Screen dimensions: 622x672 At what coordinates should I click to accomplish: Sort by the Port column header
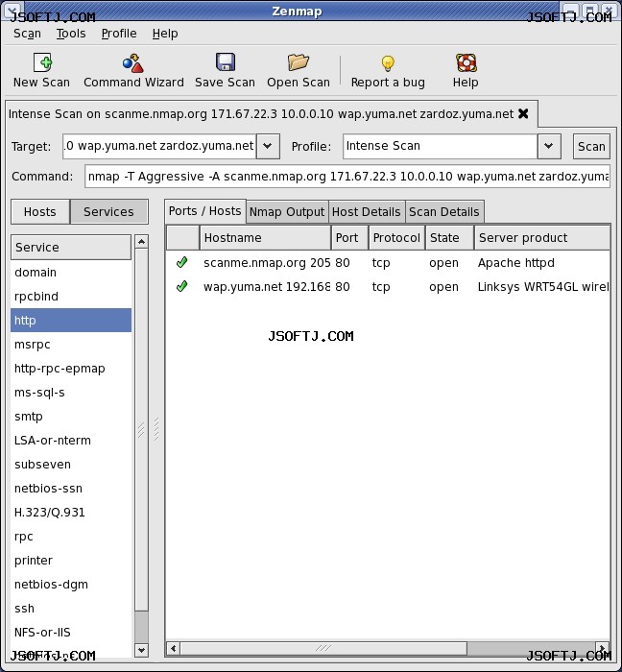pyautogui.click(x=349, y=237)
